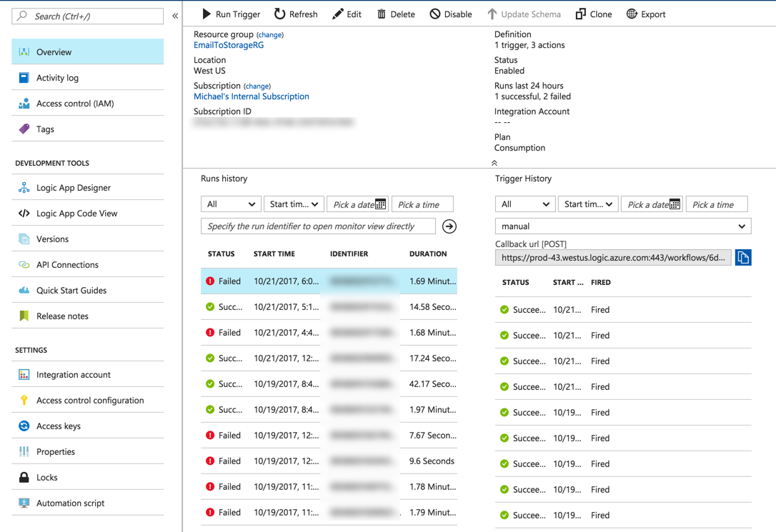Disable the logic app
This screenshot has height=532, width=776.
pyautogui.click(x=451, y=14)
